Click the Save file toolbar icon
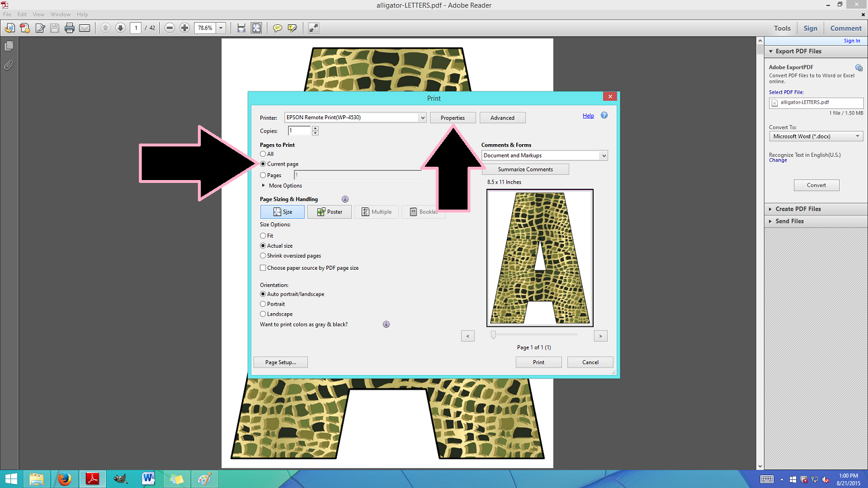Viewport: 868px width, 488px height. (55, 28)
